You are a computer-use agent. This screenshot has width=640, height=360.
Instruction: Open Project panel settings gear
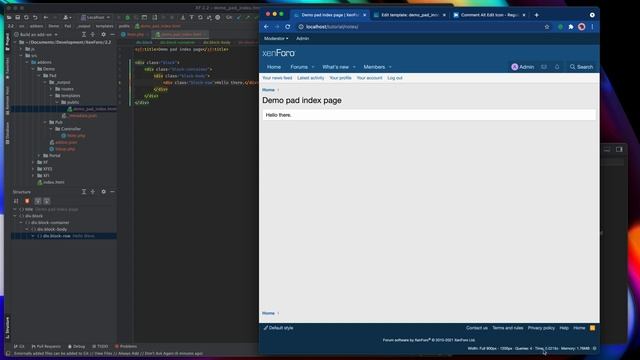point(103,35)
